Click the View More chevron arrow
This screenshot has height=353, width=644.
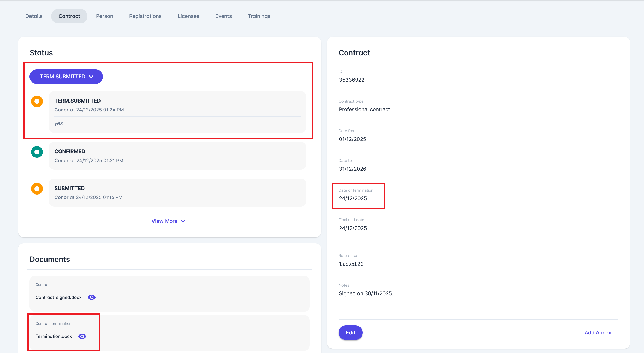183,221
